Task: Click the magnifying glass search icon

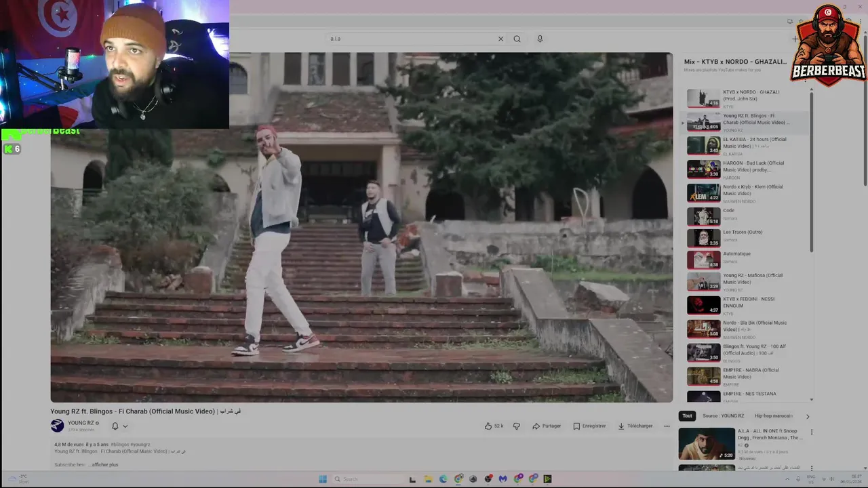Action: [517, 39]
